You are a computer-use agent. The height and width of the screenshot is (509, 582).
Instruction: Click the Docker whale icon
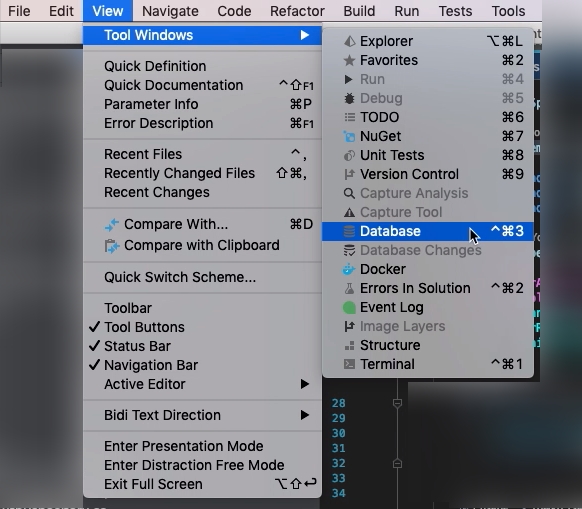349,269
